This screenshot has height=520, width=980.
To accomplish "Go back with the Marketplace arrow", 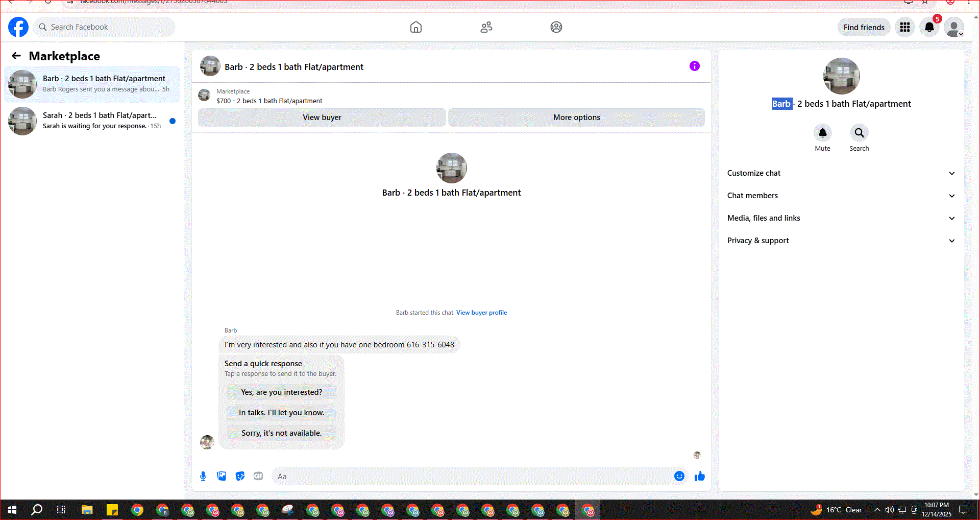I will coord(16,56).
